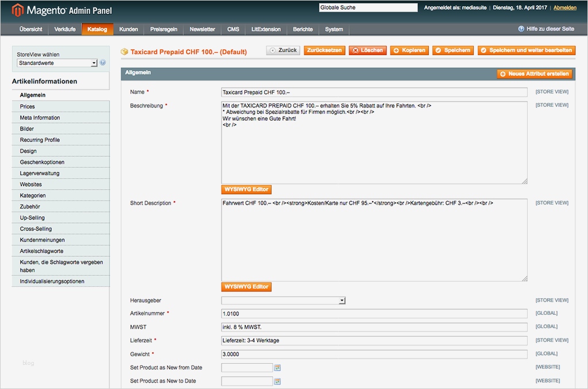Click the Kopieren button
588x389 pixels.
click(409, 50)
